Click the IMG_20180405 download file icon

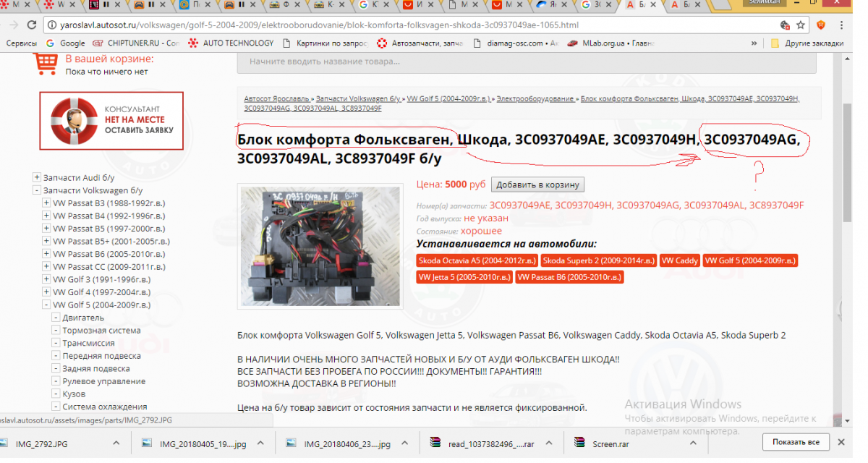[148, 443]
